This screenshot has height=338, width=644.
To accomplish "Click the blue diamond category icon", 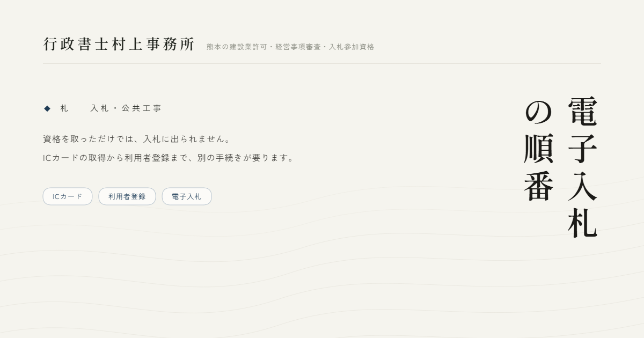I will pyautogui.click(x=47, y=108).
